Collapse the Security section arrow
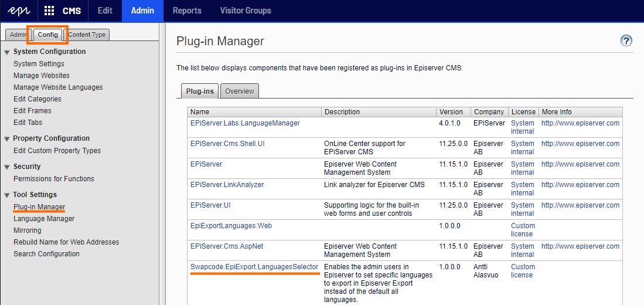644x305 pixels. coord(7,167)
